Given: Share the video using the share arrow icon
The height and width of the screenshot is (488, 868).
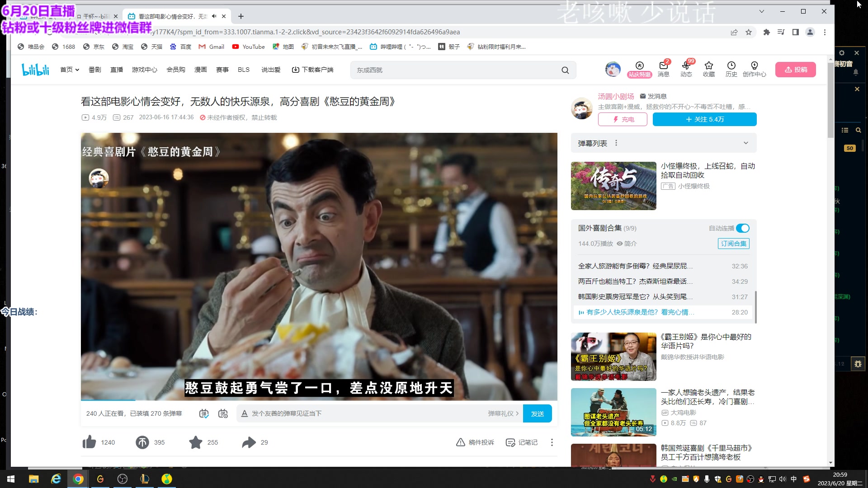Looking at the screenshot, I should coord(248,442).
